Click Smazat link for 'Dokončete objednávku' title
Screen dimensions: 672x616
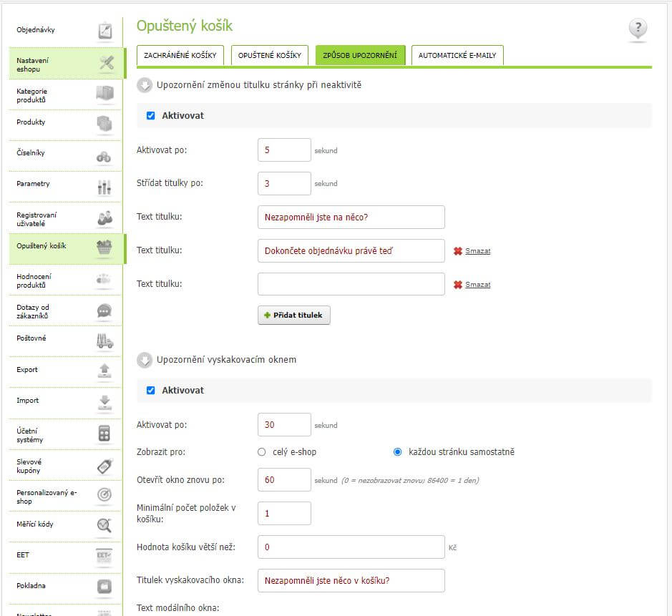point(478,251)
